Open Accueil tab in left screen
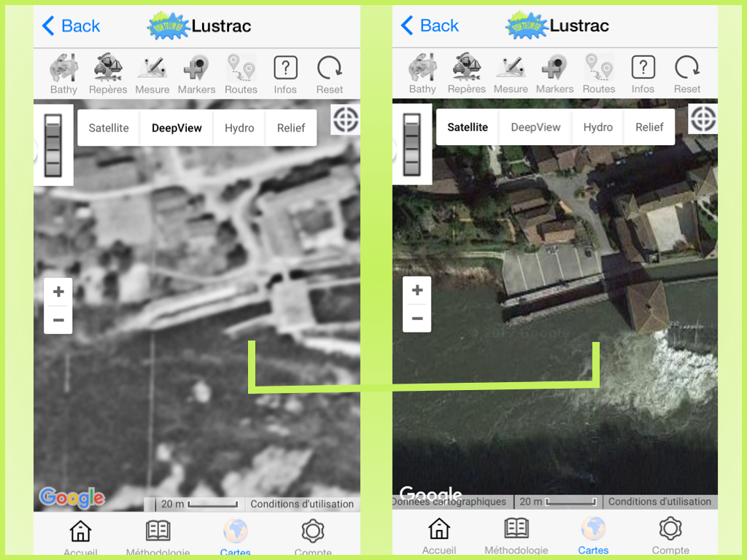Screen dimensions: 747x560 point(80,538)
